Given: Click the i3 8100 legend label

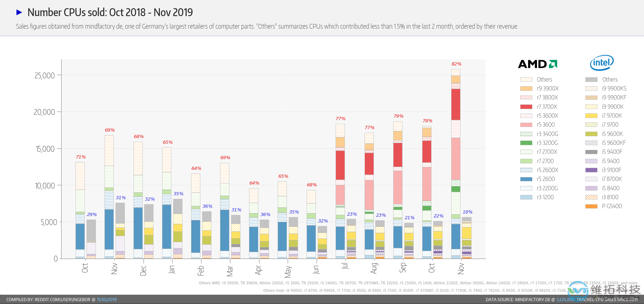Looking at the screenshot, I should [610, 197].
